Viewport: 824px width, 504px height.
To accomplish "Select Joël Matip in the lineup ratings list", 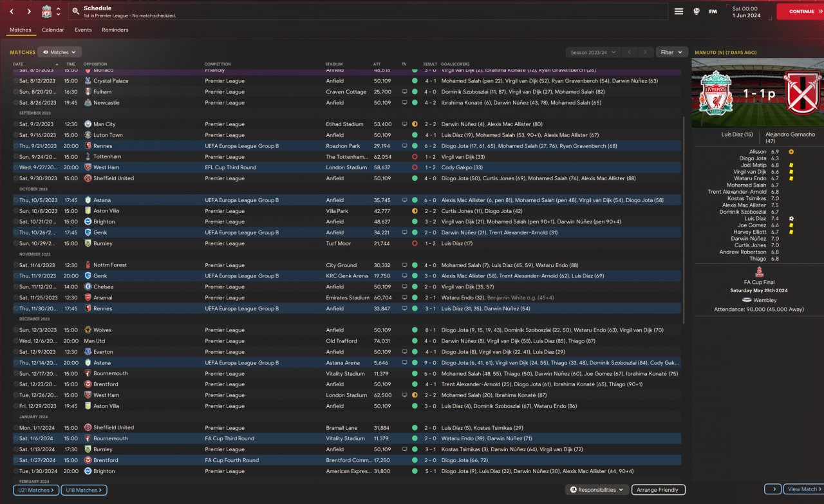I will click(x=753, y=165).
